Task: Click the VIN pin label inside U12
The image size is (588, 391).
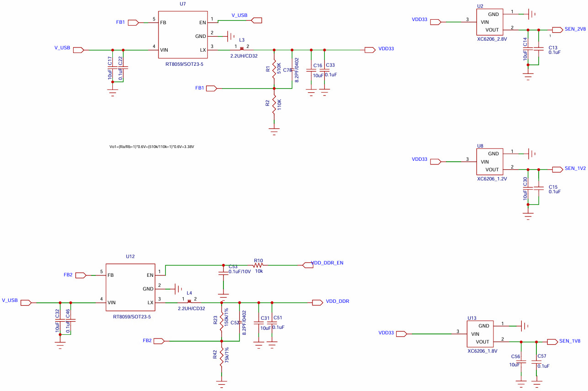Action: pos(111,302)
